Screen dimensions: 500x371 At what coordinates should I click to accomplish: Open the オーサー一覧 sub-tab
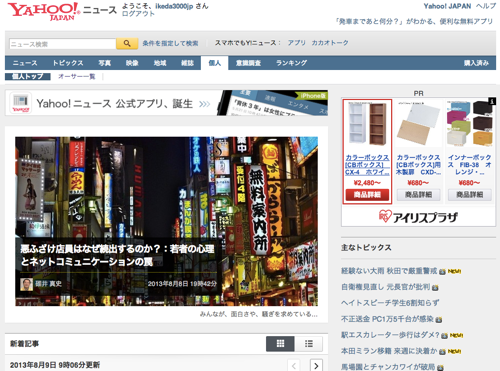coord(77,77)
